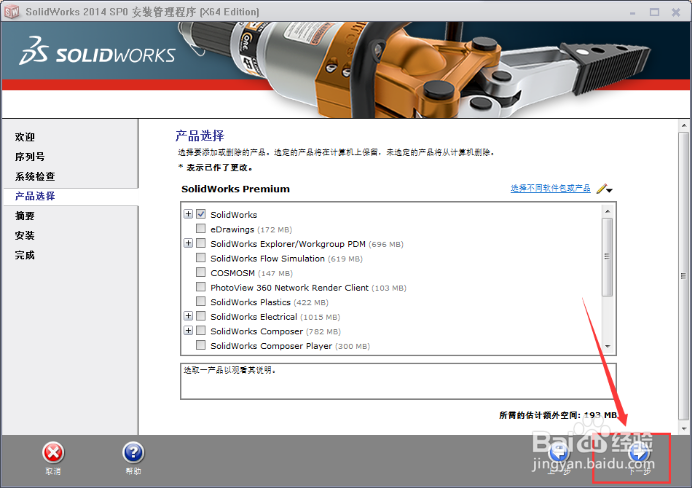The width and height of the screenshot is (693, 488).
Task: Uncheck the SolidWorks product checkbox
Action: (x=201, y=214)
